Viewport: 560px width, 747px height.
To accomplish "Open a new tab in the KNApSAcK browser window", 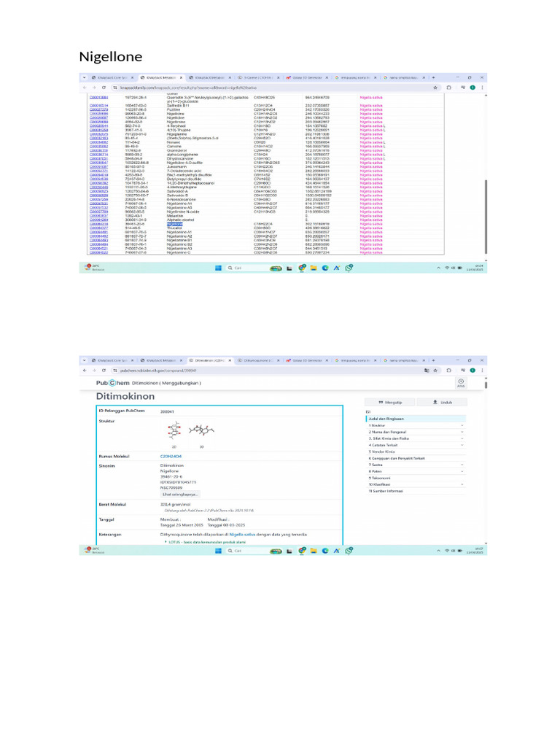I will click(433, 77).
